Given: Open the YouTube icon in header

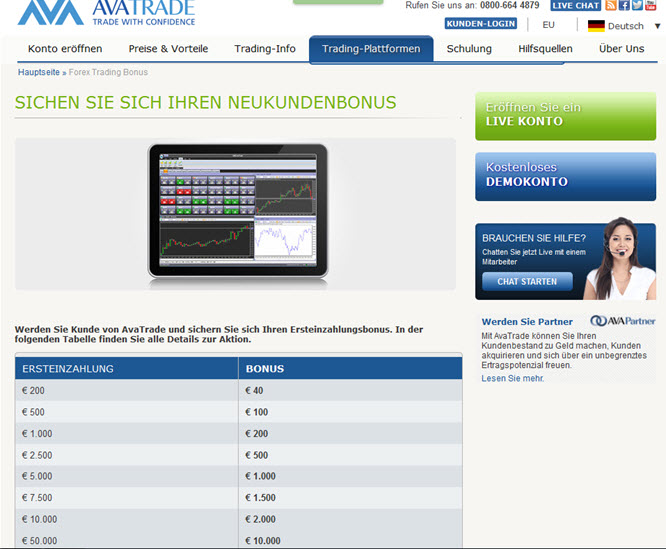Looking at the screenshot, I should 650,5.
